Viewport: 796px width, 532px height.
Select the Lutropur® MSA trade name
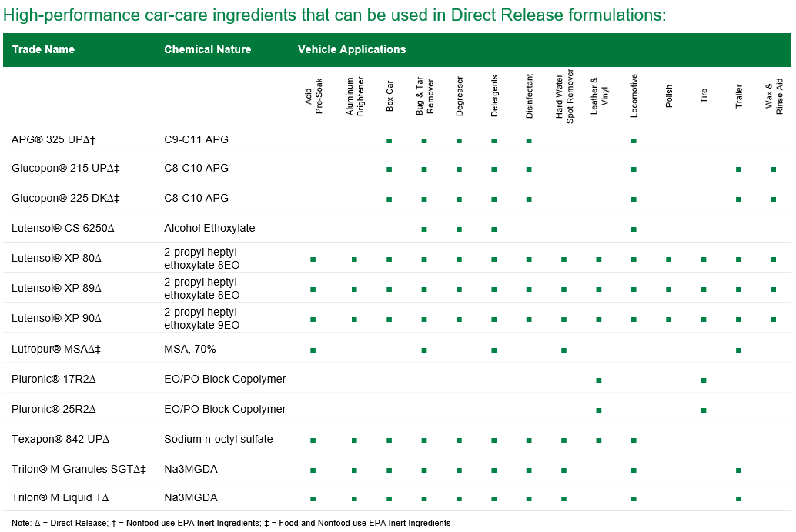click(x=56, y=349)
